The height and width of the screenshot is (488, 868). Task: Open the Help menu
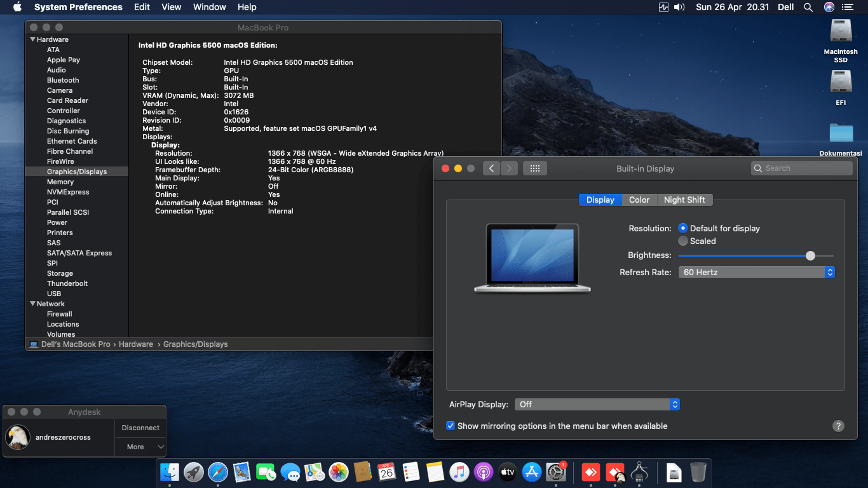[247, 7]
